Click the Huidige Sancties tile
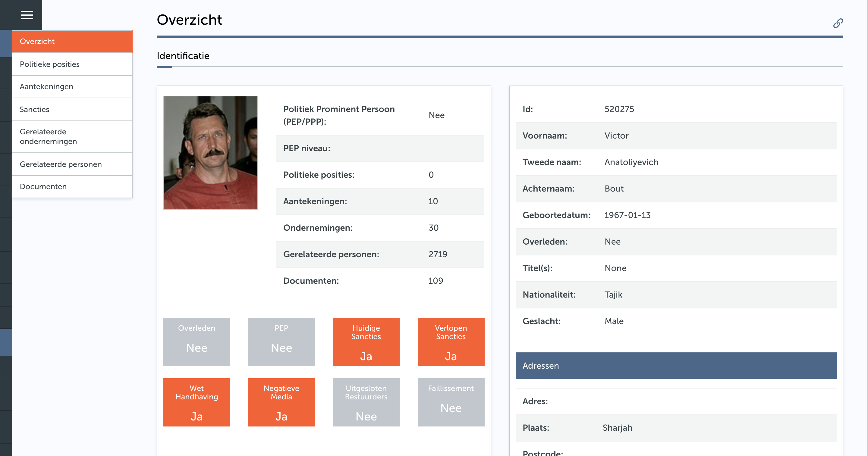 point(366,342)
